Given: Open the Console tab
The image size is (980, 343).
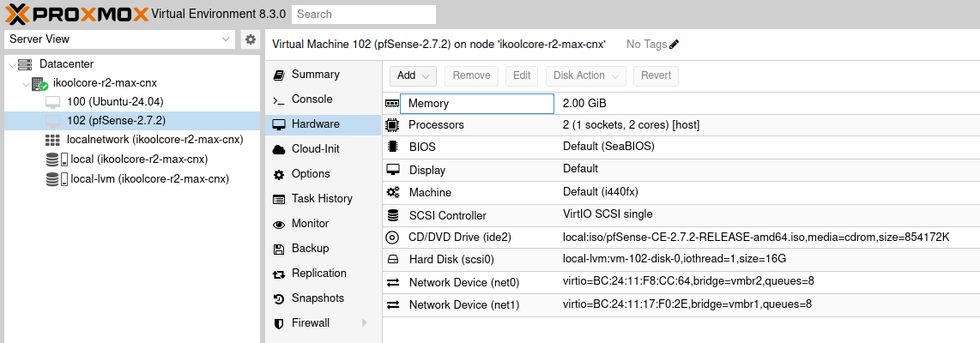Looking at the screenshot, I should [324, 99].
